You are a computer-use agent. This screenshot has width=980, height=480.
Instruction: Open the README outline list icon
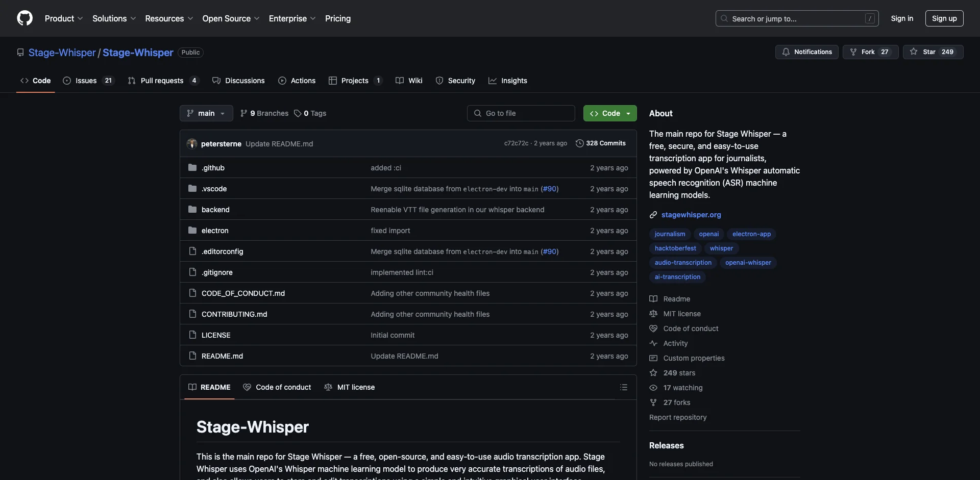(x=623, y=387)
